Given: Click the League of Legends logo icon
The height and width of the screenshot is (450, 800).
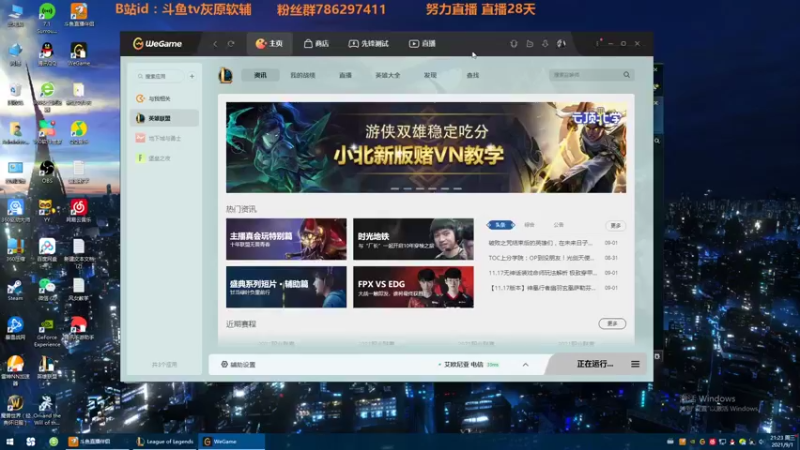Looking at the screenshot, I should coord(226,76).
